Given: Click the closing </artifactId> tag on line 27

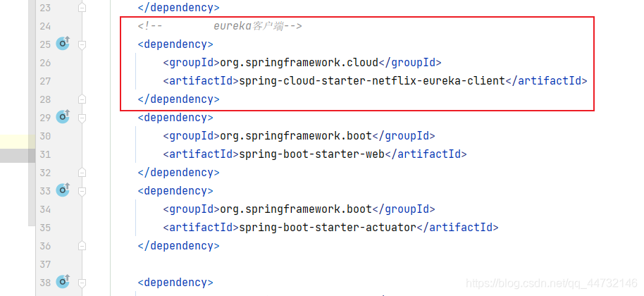Looking at the screenshot, I should click(x=546, y=81).
